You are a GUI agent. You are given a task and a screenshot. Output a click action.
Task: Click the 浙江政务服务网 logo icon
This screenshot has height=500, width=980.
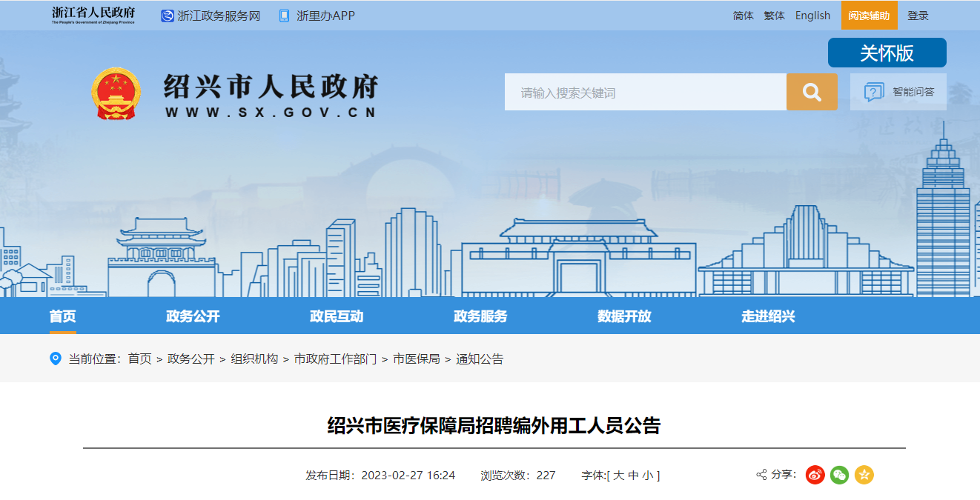(168, 16)
